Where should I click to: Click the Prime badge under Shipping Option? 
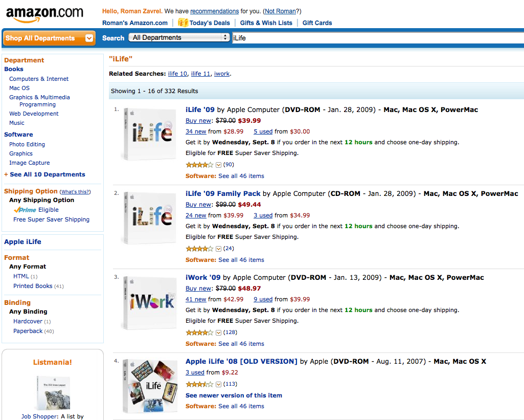[x=25, y=209]
